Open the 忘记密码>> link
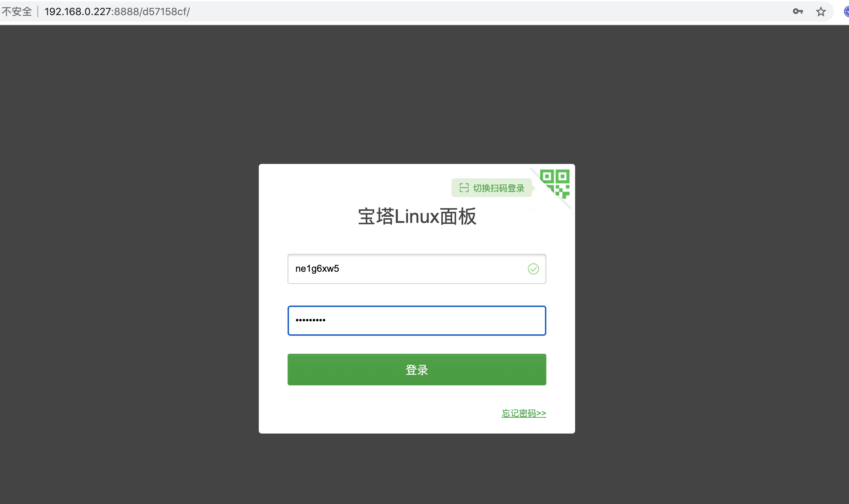849x504 pixels. click(x=524, y=413)
